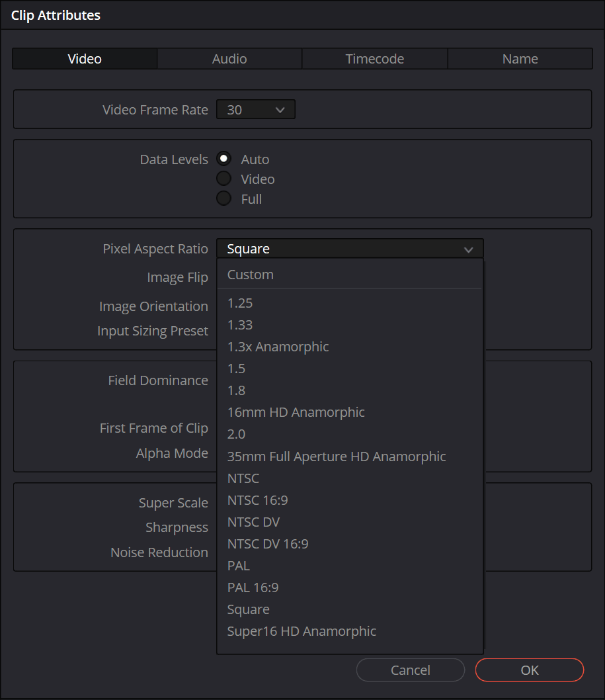Viewport: 605px width, 700px height.
Task: Confirm with the OK button
Action: tap(529, 670)
